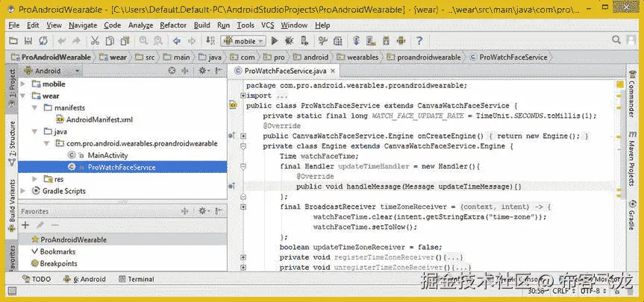The width and height of the screenshot is (644, 302).
Task: Open the Project Structure icon
Action: pos(337,40)
